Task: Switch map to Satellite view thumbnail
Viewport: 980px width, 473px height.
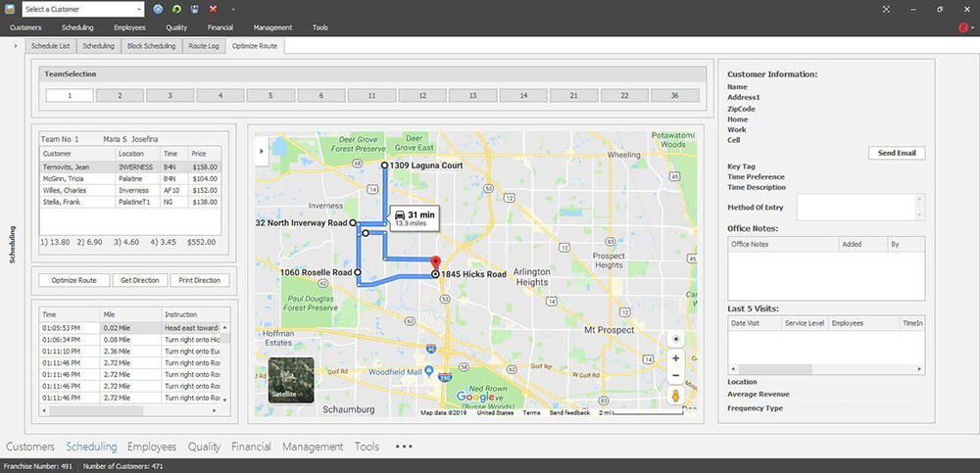Action: 291,381
